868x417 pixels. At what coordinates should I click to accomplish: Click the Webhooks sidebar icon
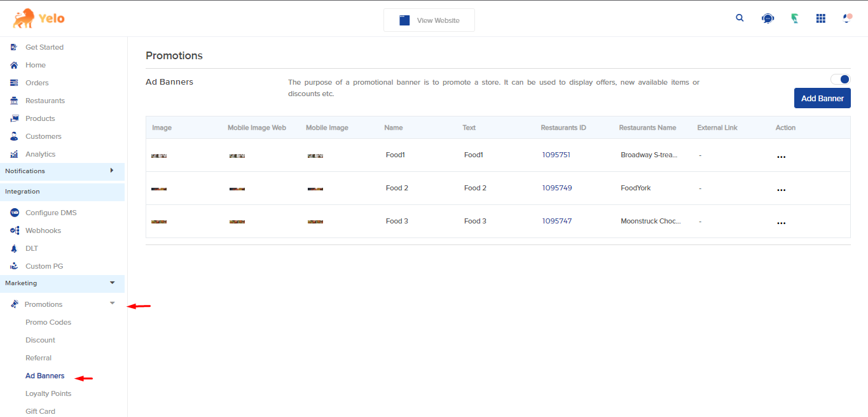[14, 230]
